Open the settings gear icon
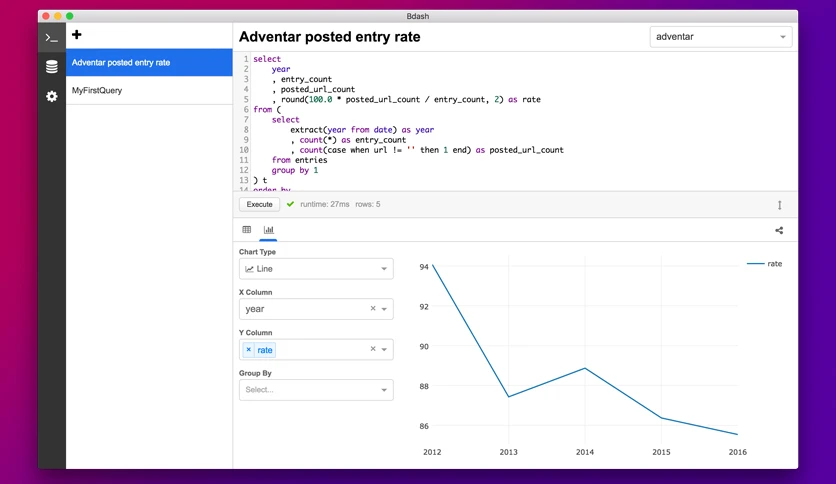This screenshot has height=484, width=836. click(x=51, y=96)
